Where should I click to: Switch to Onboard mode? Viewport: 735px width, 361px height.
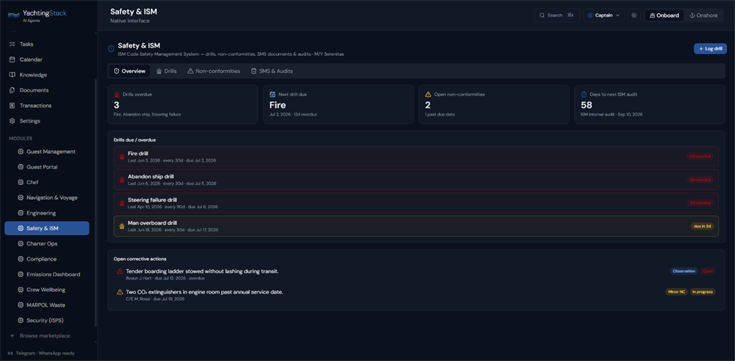point(664,15)
